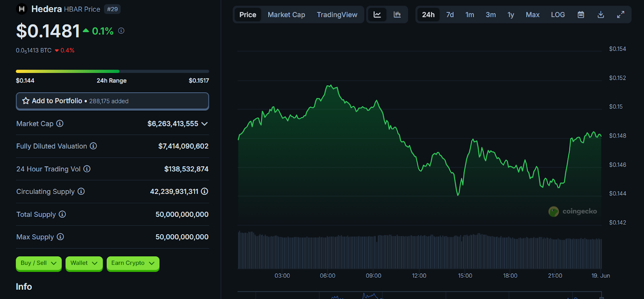Open the Earn Crypto dropdown

pyautogui.click(x=133, y=263)
